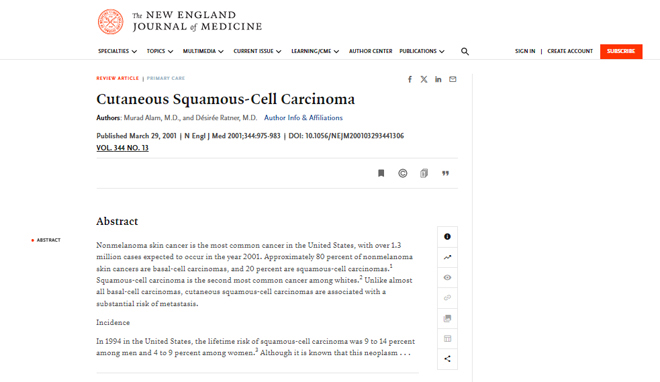Open the Author Center menu item

tap(370, 51)
